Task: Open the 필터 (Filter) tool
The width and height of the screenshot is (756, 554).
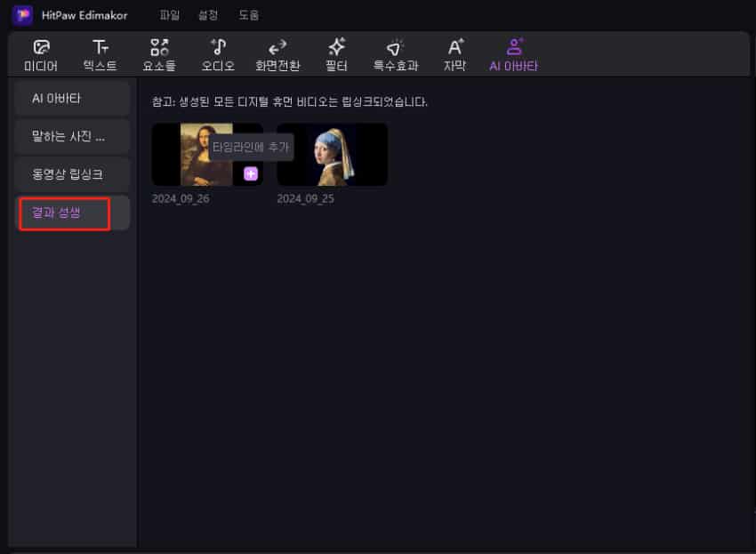Action: pyautogui.click(x=336, y=56)
